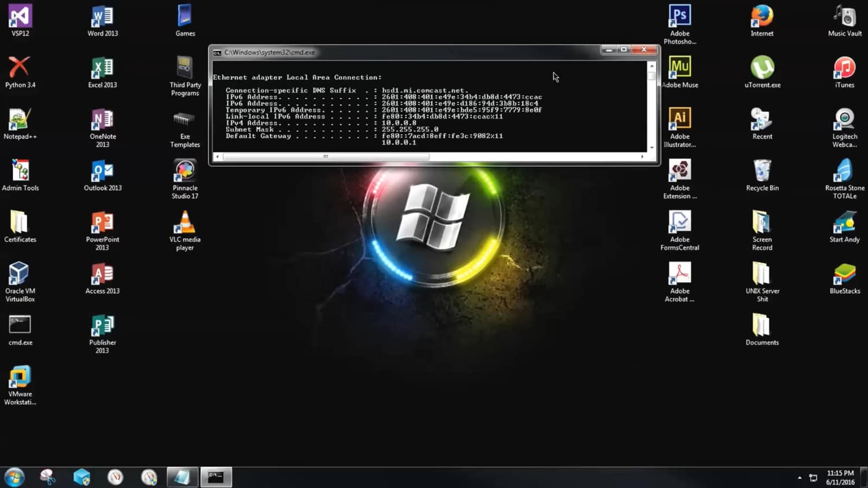Launch the Adobe Photoshop shortcut
Image resolution: width=868 pixels, height=488 pixels.
pyautogui.click(x=680, y=25)
